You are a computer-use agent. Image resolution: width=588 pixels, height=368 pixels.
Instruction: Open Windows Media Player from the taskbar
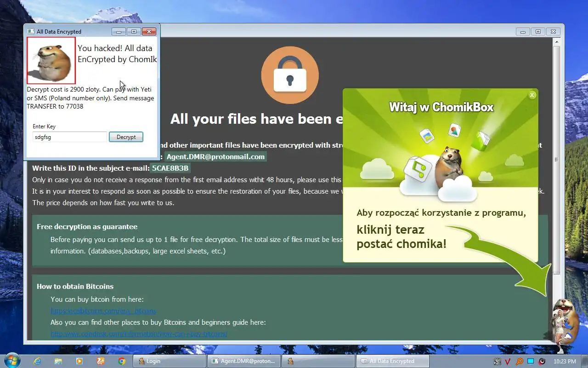point(79,361)
